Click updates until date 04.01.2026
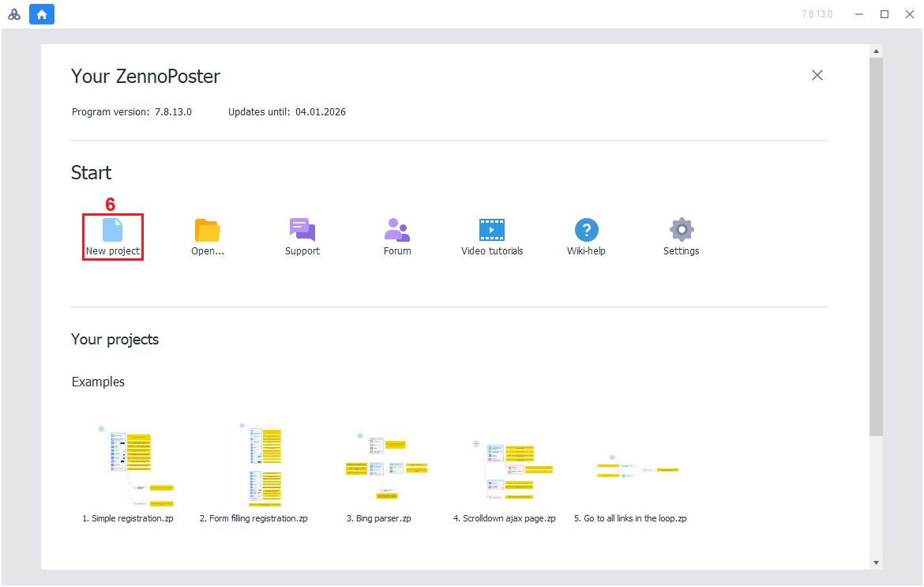 tap(321, 112)
